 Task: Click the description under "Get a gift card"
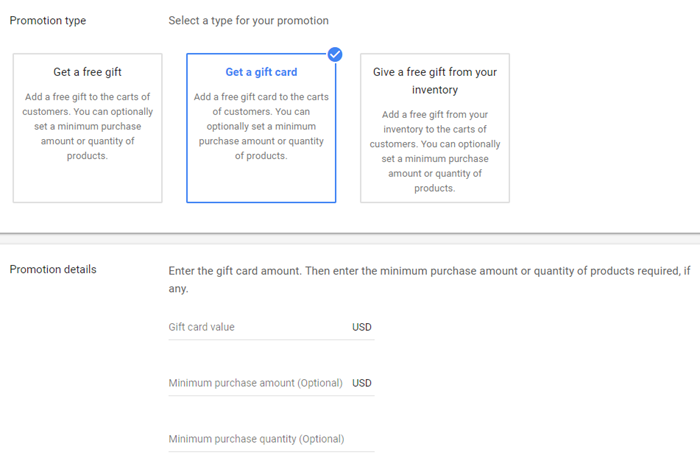click(261, 126)
